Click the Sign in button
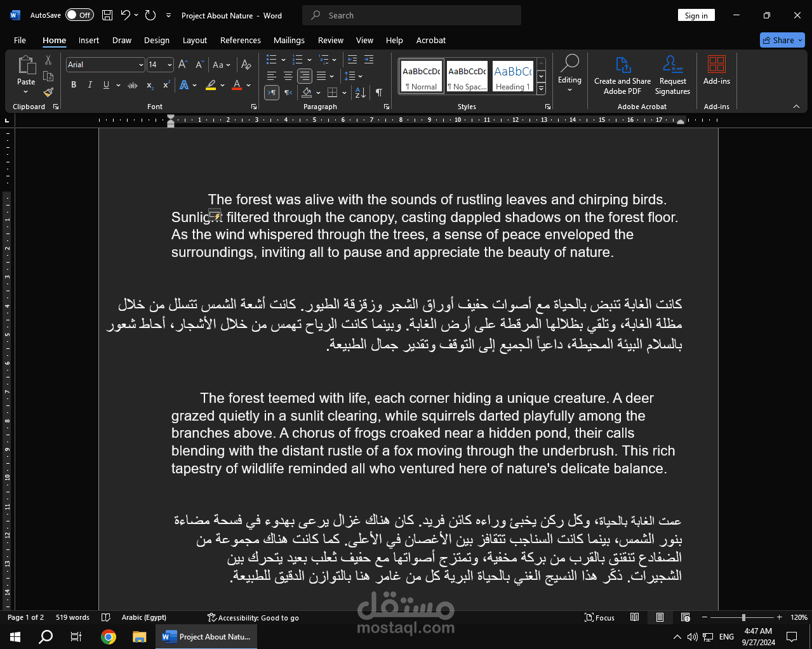This screenshot has height=649, width=812. tap(696, 15)
